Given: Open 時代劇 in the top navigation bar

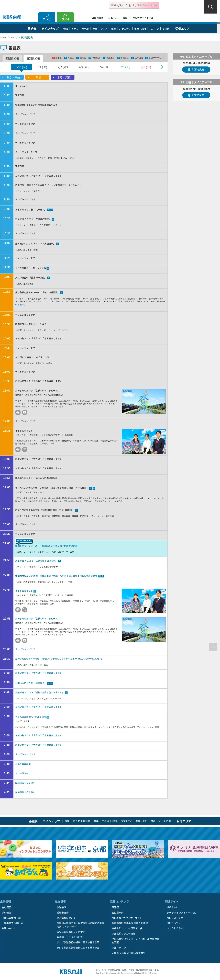Looking at the screenshot, I should pyautogui.click(x=86, y=29).
